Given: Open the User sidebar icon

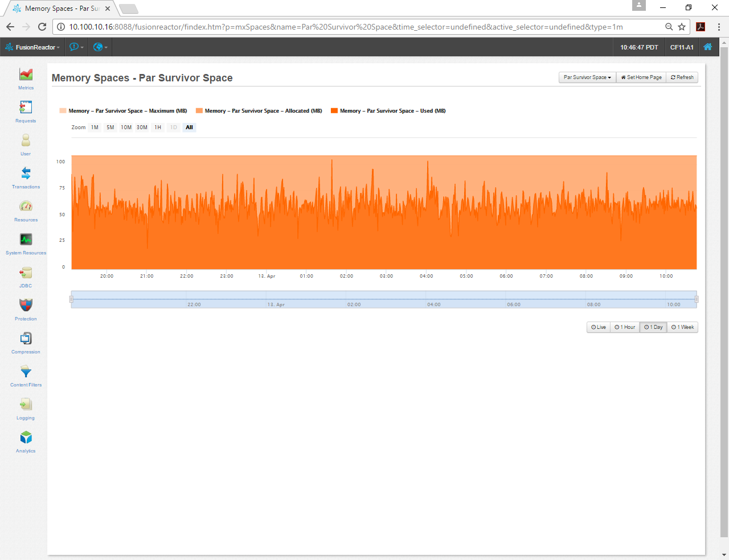Looking at the screenshot, I should [x=26, y=141].
